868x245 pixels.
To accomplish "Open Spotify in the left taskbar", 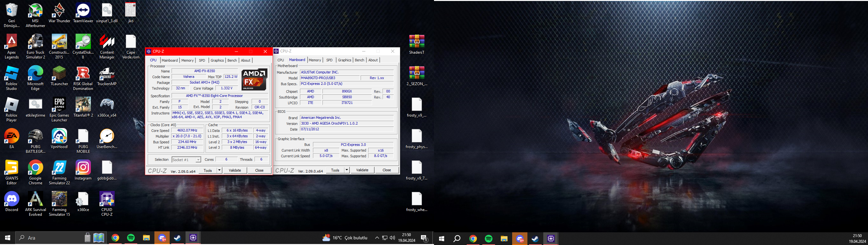I will click(131, 238).
